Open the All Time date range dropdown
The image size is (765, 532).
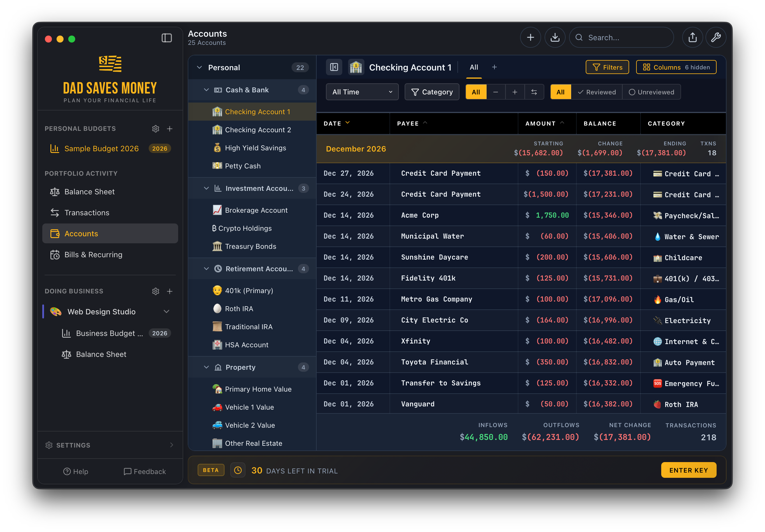(x=362, y=92)
